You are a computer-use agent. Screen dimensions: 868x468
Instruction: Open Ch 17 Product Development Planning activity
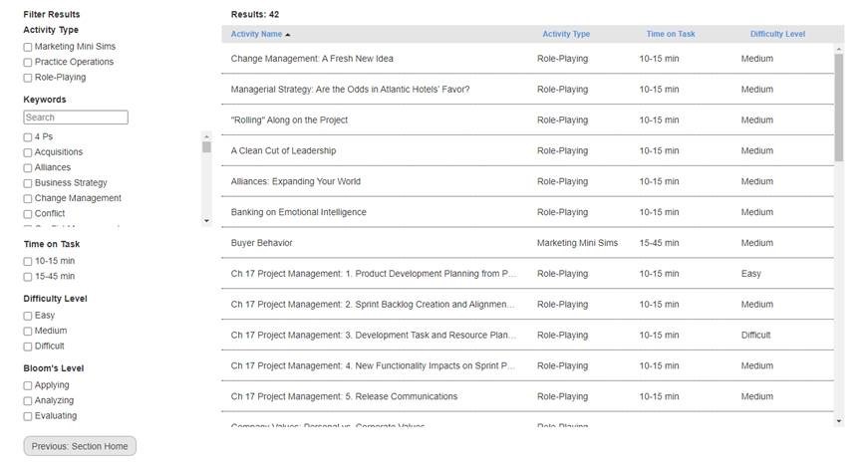point(374,274)
